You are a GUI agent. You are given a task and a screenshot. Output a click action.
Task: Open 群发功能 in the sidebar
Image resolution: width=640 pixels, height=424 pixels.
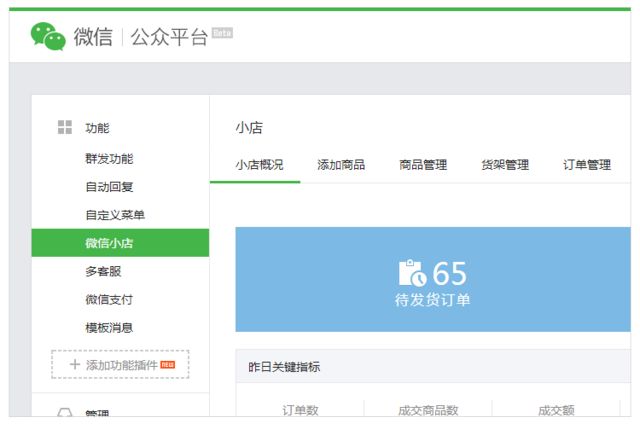(x=109, y=159)
